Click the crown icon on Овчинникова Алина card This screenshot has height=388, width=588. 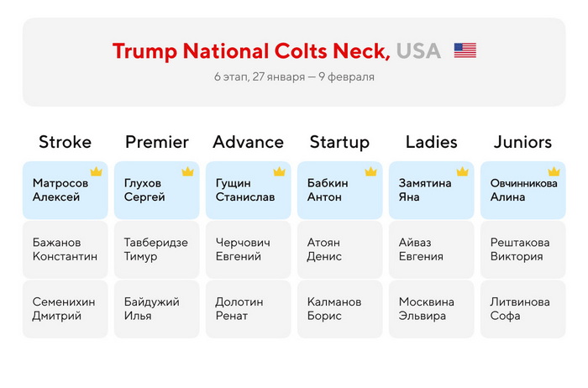(x=554, y=171)
